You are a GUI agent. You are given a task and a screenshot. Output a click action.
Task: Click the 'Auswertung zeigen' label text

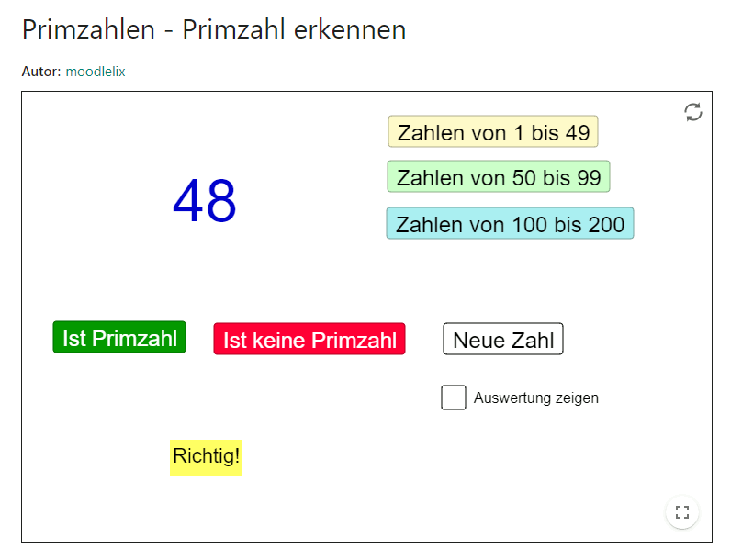(535, 398)
